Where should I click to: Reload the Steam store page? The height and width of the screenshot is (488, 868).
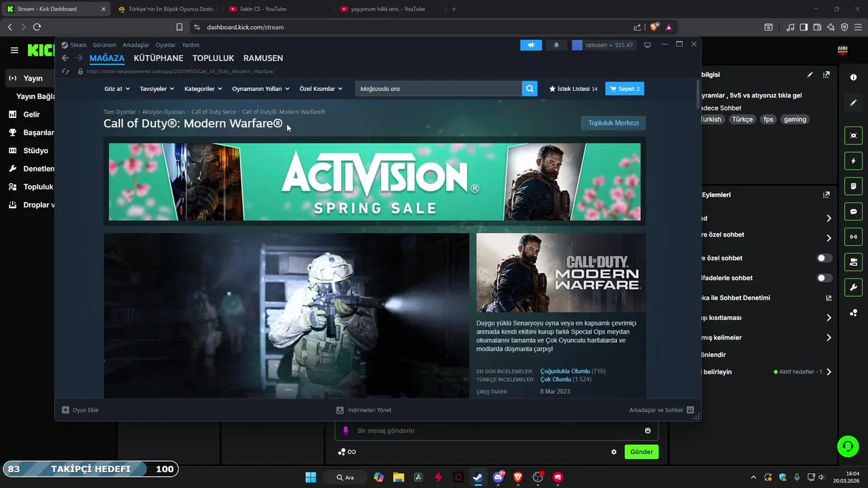65,71
